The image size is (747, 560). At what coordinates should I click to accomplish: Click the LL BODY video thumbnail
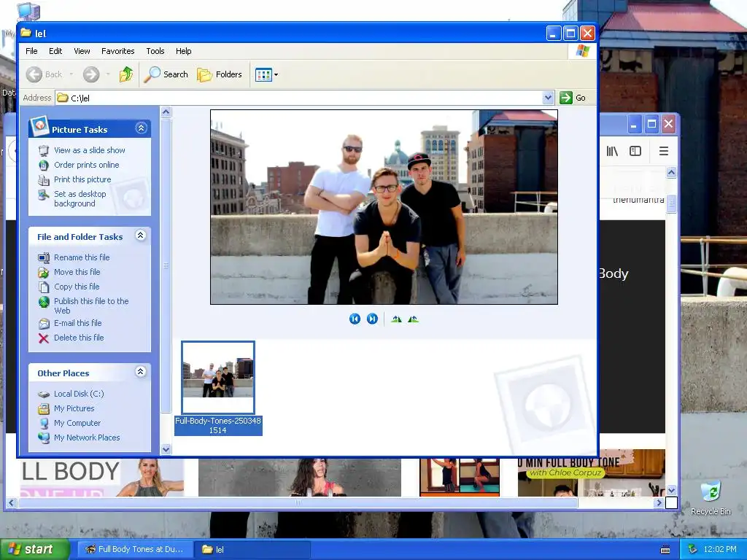pos(102,478)
